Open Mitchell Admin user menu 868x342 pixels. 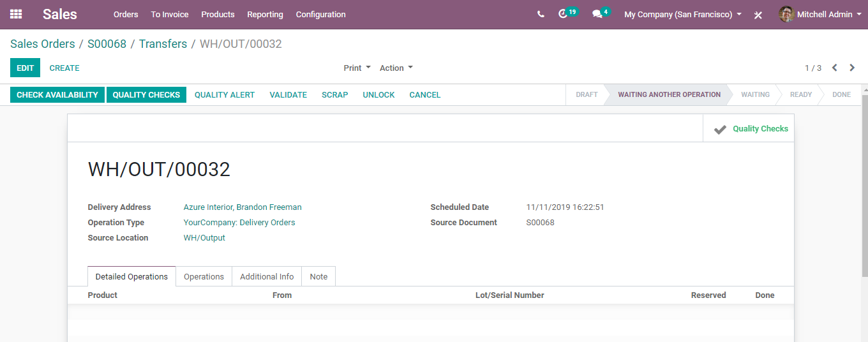coord(820,14)
